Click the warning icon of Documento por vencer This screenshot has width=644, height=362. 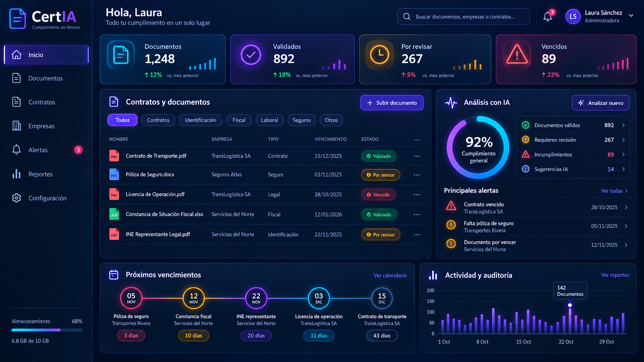451,244
